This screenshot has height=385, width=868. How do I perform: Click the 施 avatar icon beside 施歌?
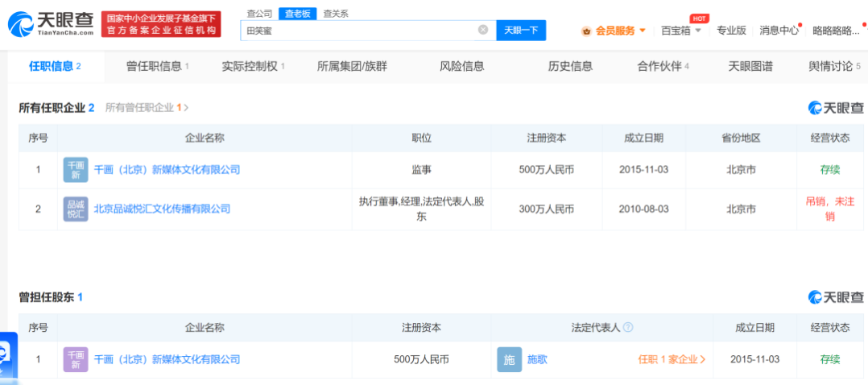point(509,359)
